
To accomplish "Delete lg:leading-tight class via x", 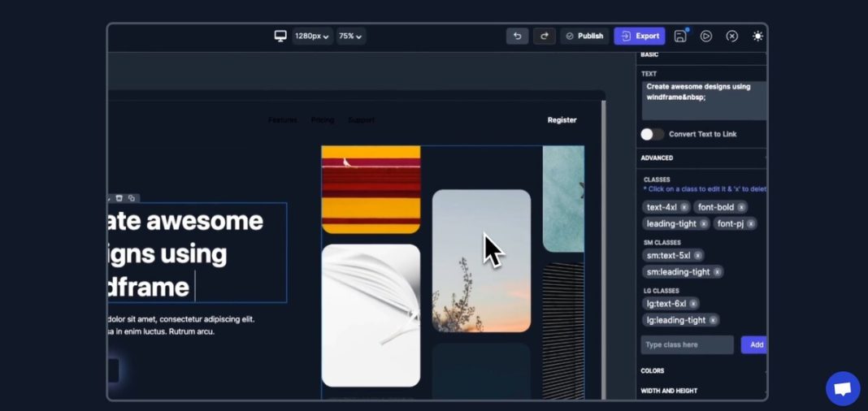I will pyautogui.click(x=713, y=320).
